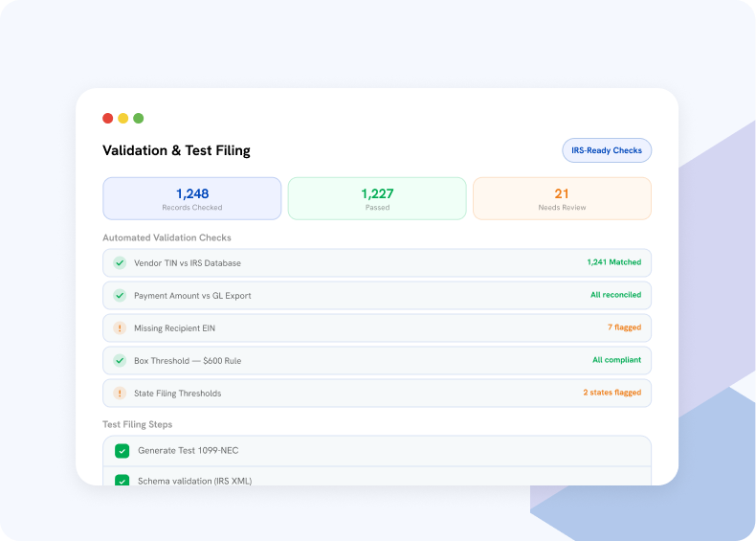
Task: Click the All compliant status label
Action: pos(616,360)
